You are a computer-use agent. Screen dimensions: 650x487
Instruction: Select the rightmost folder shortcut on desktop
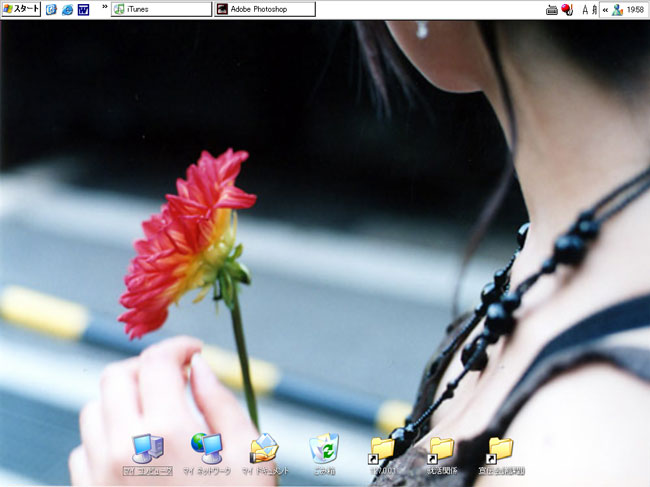(x=499, y=450)
